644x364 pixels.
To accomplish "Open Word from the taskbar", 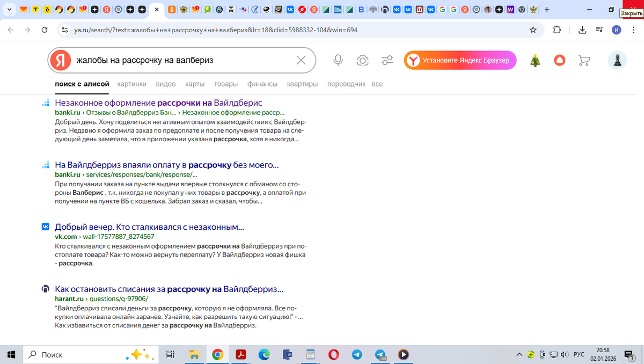I will click(x=287, y=354).
